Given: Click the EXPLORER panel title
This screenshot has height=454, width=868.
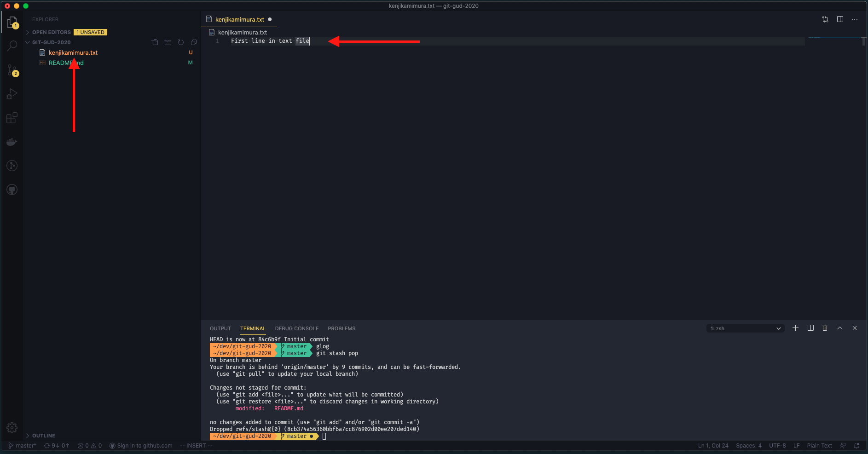Looking at the screenshot, I should point(45,19).
